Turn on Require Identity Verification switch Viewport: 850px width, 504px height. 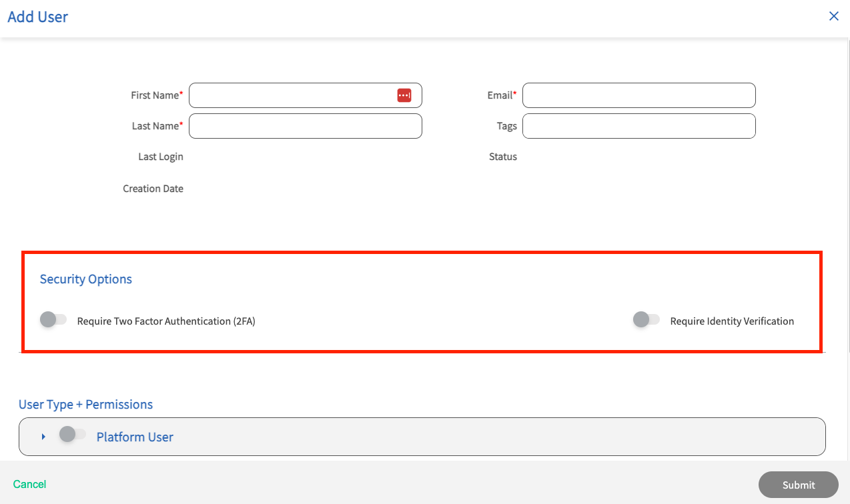coord(647,320)
